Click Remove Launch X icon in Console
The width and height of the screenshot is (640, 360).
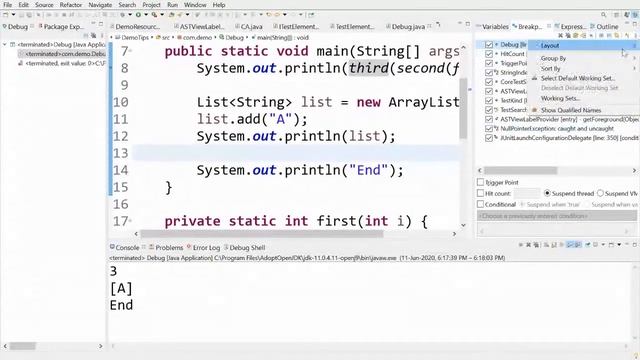pyautogui.click(x=529, y=245)
